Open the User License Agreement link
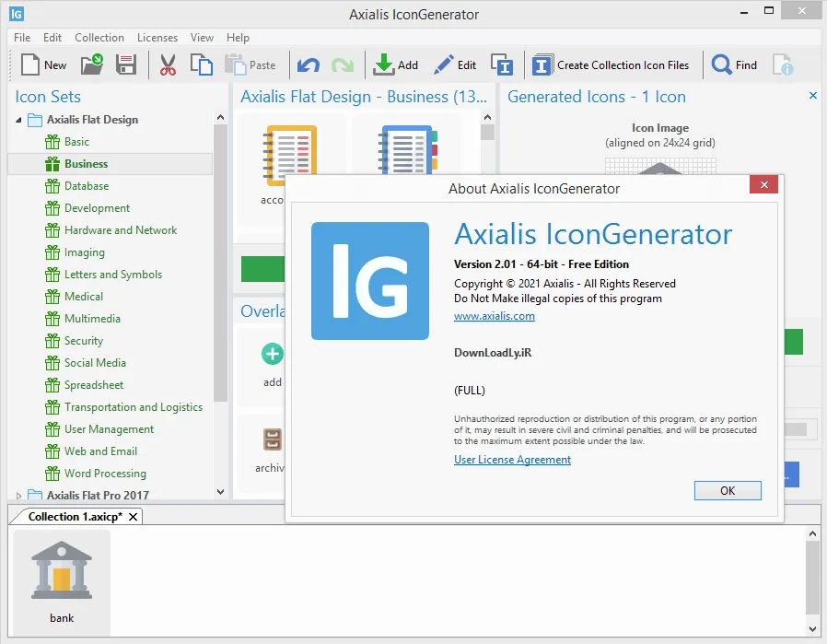The image size is (827, 644). coord(512,460)
